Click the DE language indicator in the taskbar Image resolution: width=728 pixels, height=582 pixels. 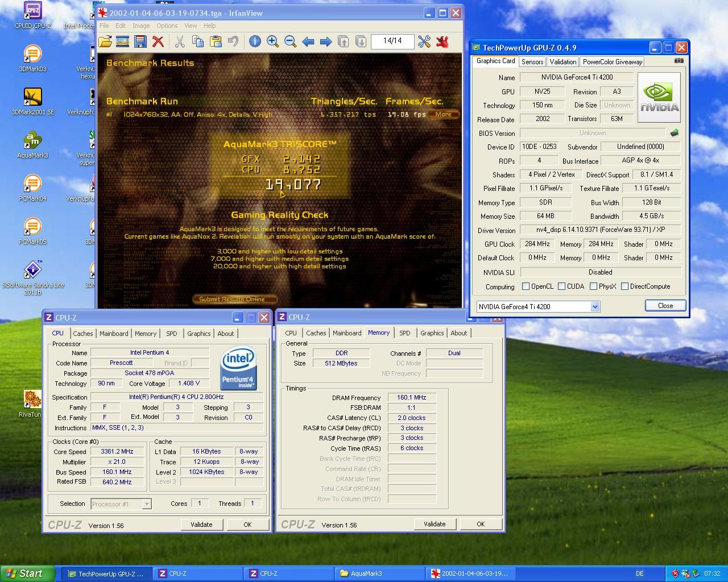pyautogui.click(x=640, y=573)
